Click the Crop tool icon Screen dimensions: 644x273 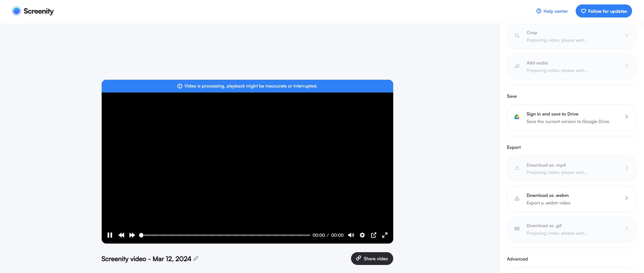pos(517,36)
